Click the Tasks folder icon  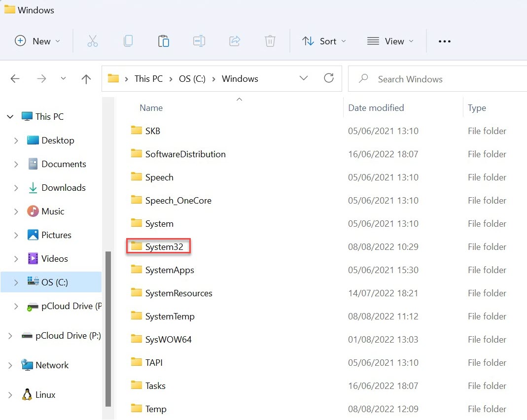(137, 385)
